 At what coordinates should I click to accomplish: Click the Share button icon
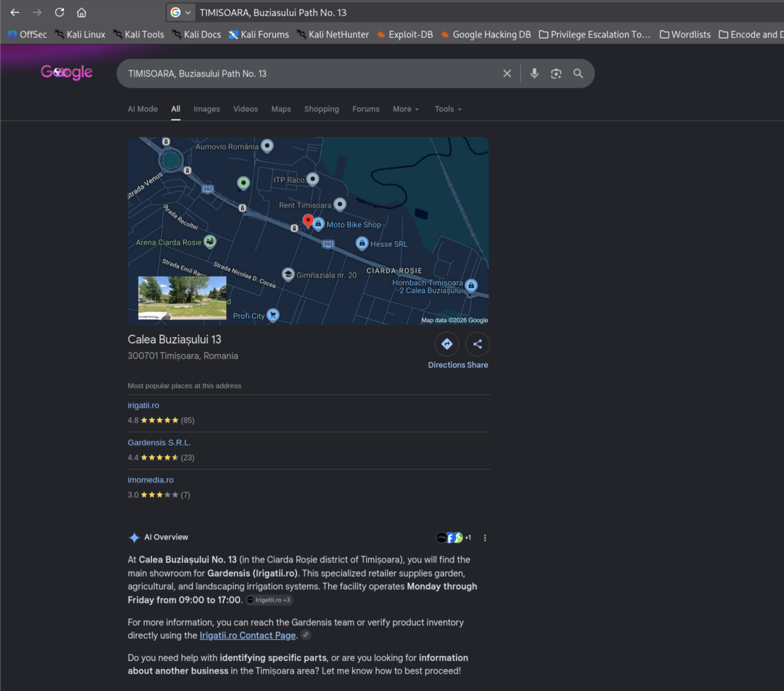[x=477, y=344]
